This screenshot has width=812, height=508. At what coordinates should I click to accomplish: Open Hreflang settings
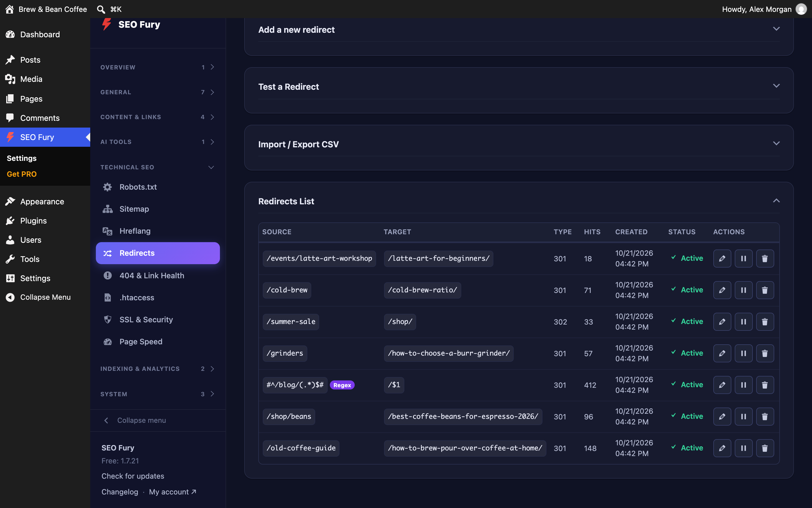pyautogui.click(x=158, y=231)
